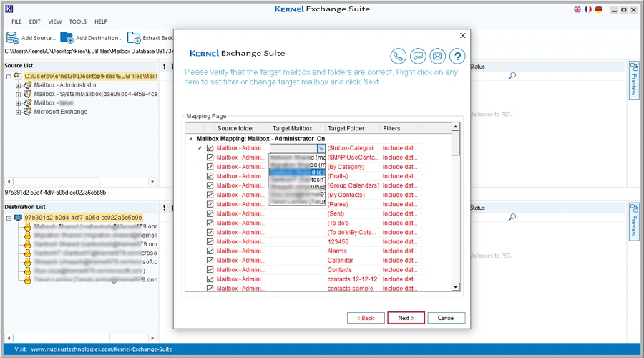
Task: Click the Extract Backup folder icon
Action: tap(134, 37)
